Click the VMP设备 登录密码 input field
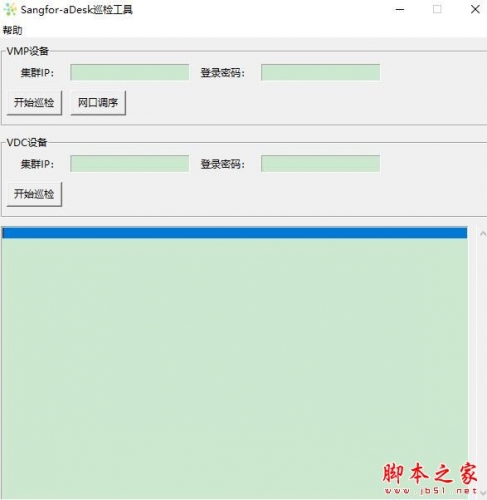 click(320, 72)
